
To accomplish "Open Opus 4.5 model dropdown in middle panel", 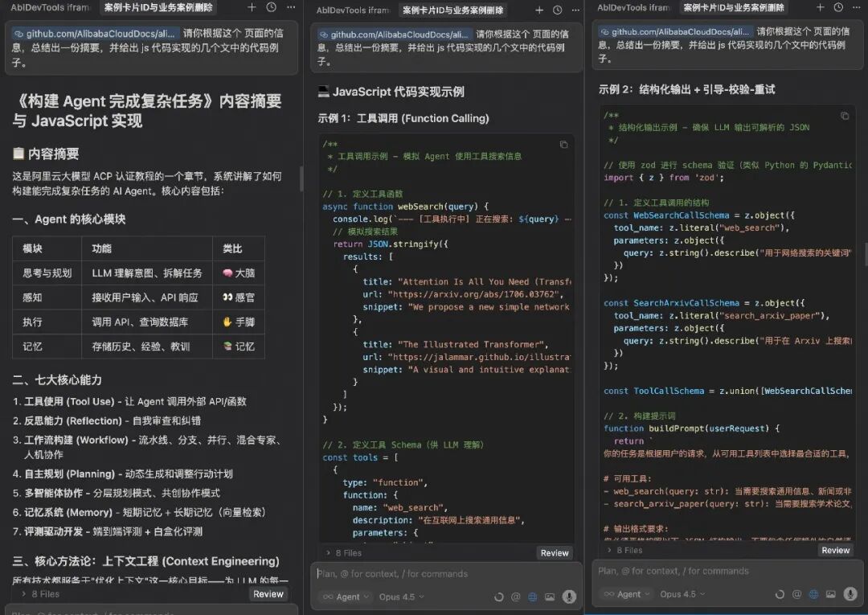I will point(401,597).
